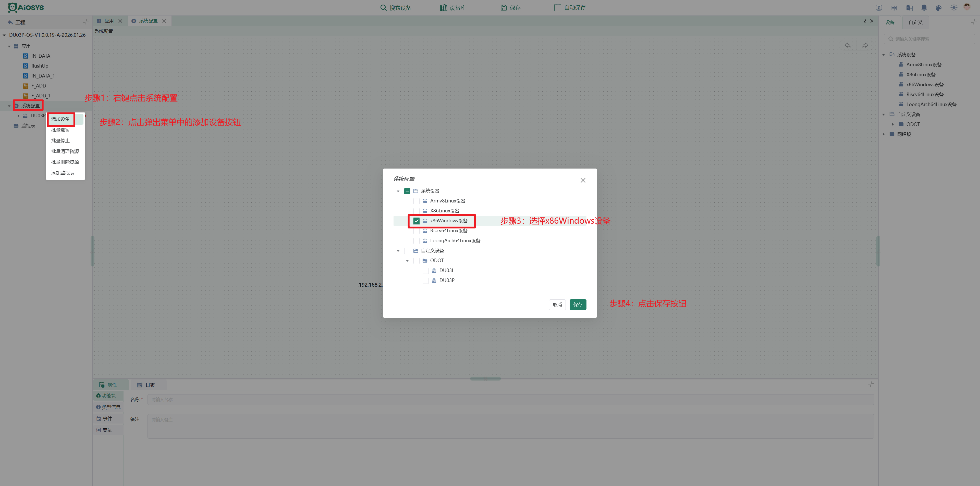Click the monitor sync icon in the header
The height and width of the screenshot is (486, 980).
point(879,8)
